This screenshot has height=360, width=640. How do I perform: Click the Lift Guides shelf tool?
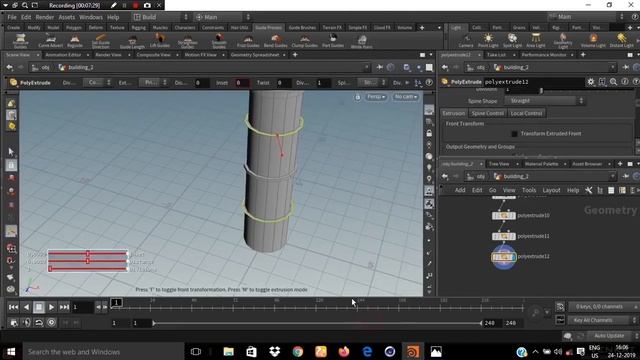coord(160,40)
